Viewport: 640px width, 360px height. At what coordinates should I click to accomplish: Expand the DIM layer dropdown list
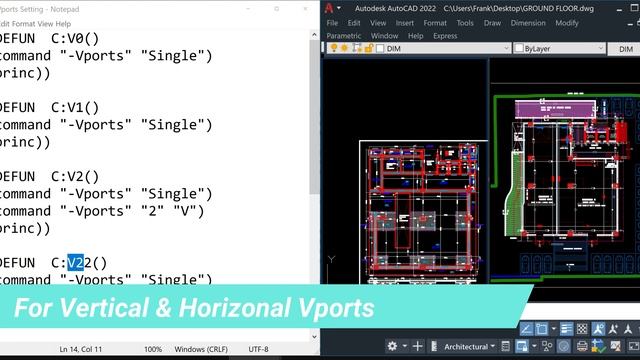pos(506,48)
